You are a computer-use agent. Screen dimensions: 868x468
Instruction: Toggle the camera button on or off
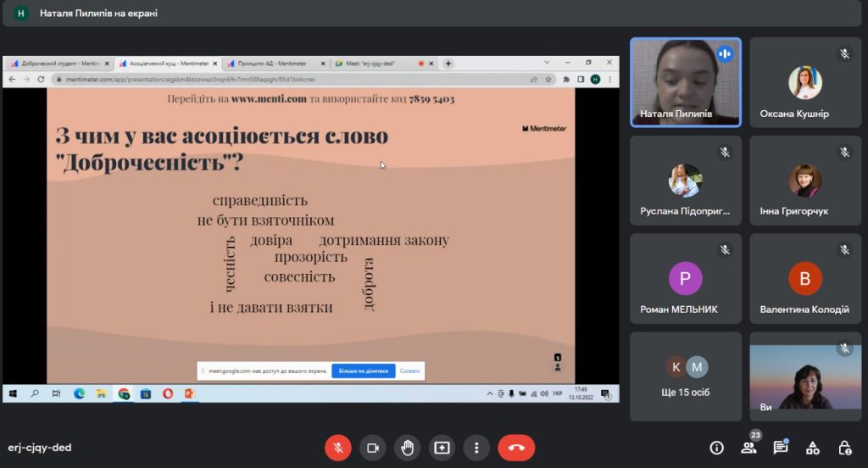[x=372, y=448]
